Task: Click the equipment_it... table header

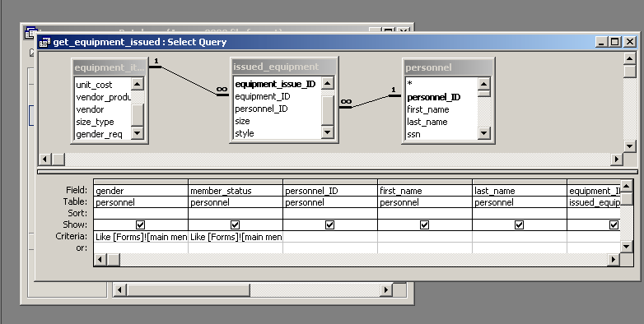Action: [110, 67]
